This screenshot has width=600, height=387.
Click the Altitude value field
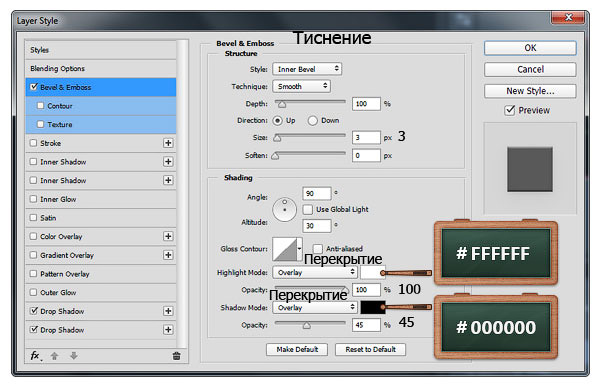(x=317, y=226)
